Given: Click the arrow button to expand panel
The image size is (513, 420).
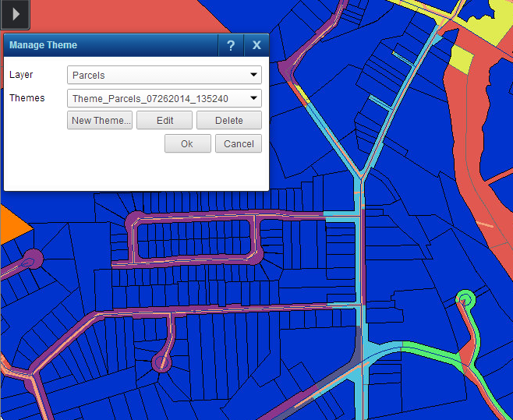Looking at the screenshot, I should 15,15.
